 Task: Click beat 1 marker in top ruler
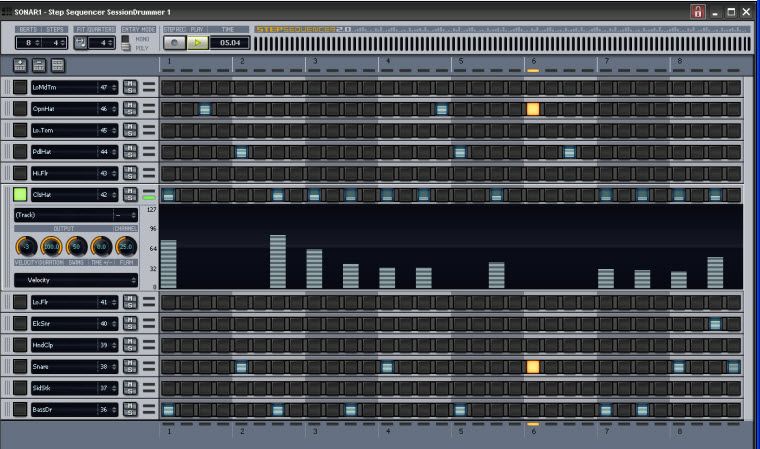pyautogui.click(x=169, y=61)
